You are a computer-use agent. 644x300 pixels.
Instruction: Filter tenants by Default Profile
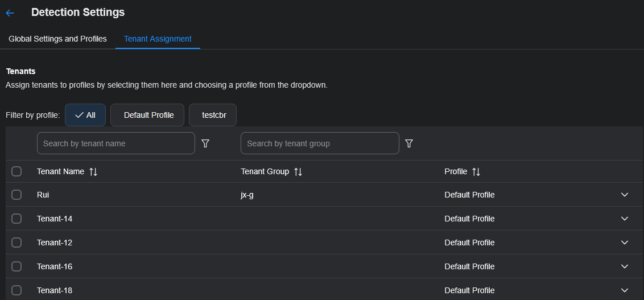[147, 115]
